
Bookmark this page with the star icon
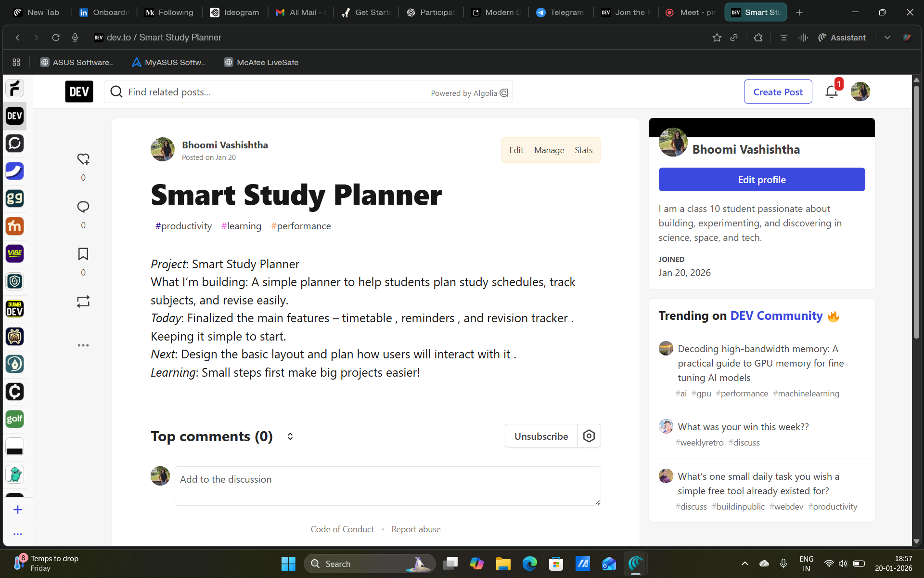[x=717, y=38]
